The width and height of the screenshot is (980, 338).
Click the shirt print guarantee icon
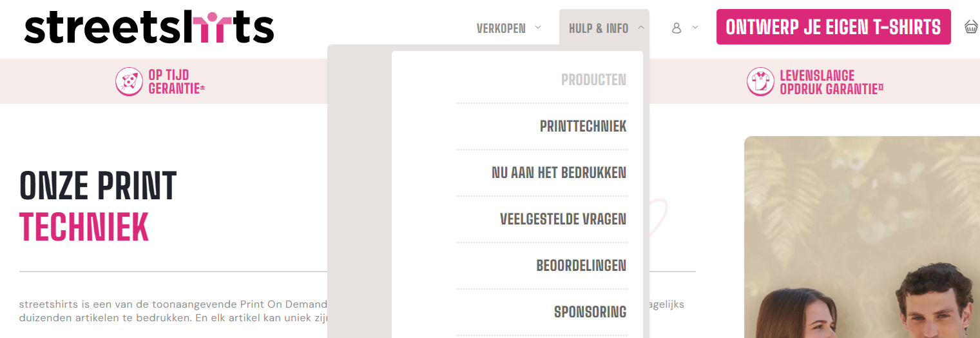point(760,82)
